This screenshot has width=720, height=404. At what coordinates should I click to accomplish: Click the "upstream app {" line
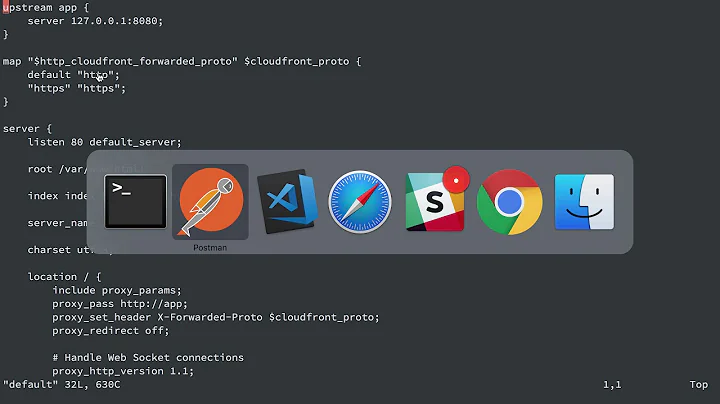tap(45, 7)
